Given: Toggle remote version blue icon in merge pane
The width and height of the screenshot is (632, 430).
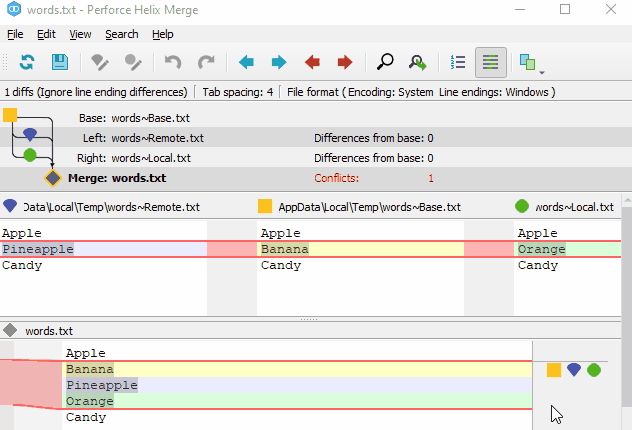Looking at the screenshot, I should pyautogui.click(x=574, y=370).
